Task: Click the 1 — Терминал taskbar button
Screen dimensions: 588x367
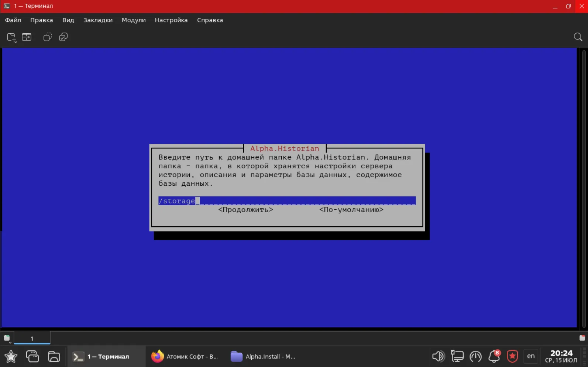Action: click(x=106, y=356)
